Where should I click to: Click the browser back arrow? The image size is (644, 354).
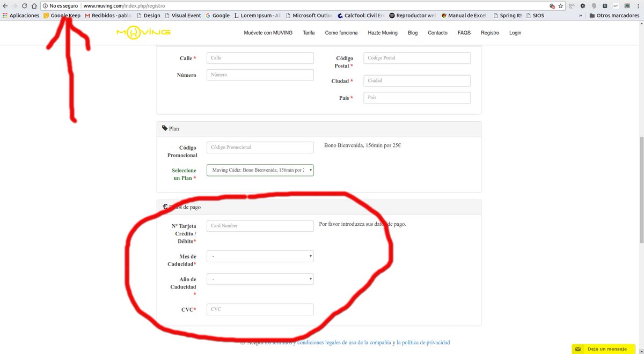click(x=5, y=5)
